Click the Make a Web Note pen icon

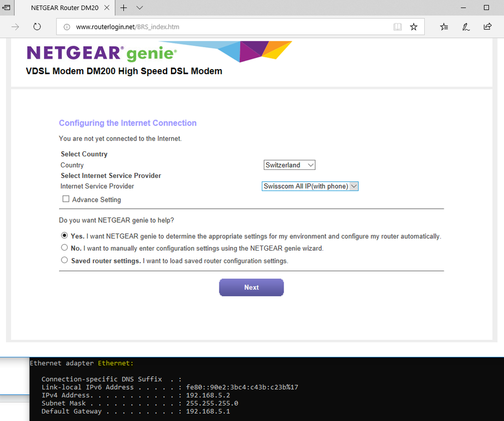(x=466, y=27)
